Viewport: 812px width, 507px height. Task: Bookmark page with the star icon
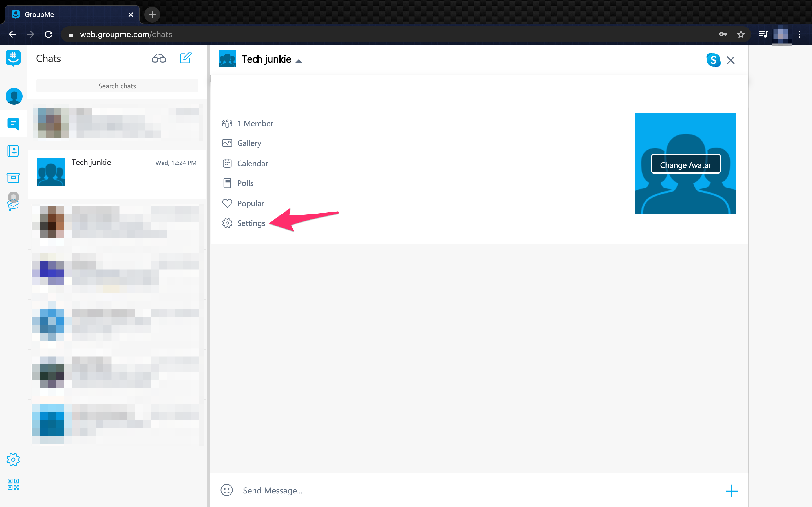pyautogui.click(x=741, y=34)
